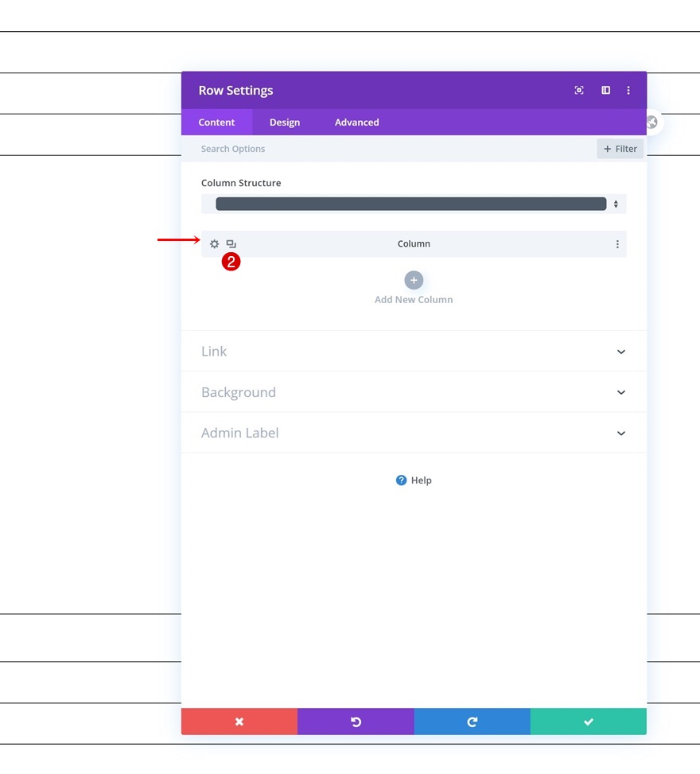This screenshot has width=700, height=774.
Task: Switch to the Design tab
Action: tap(285, 122)
